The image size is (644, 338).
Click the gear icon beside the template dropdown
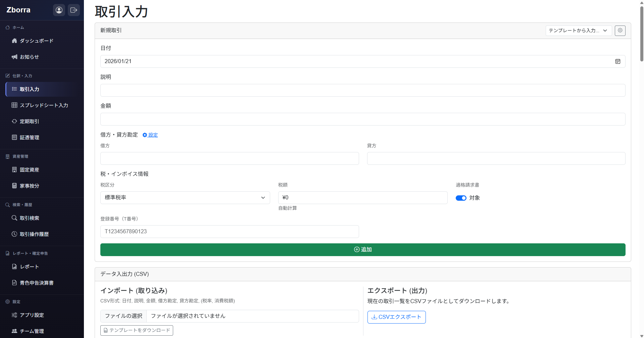(620, 31)
